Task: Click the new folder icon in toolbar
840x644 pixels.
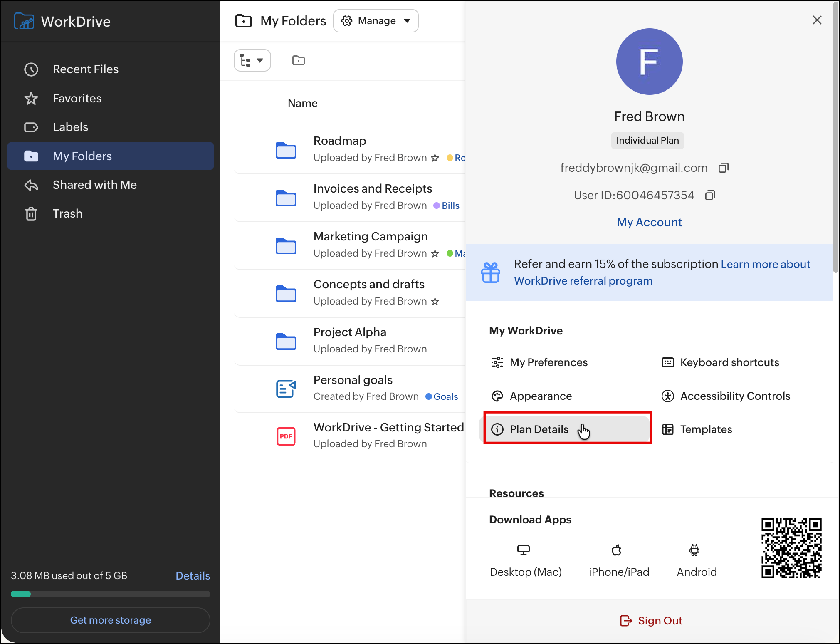Action: tap(298, 60)
